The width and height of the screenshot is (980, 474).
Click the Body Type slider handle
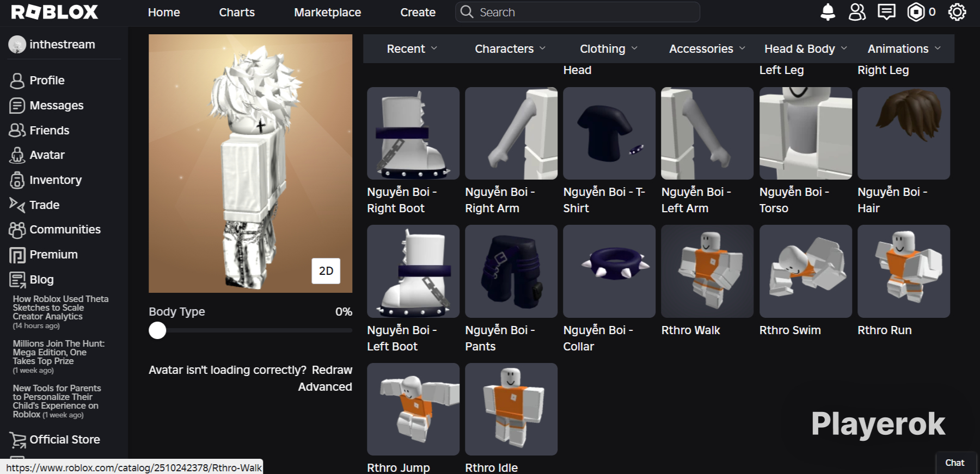coord(157,330)
